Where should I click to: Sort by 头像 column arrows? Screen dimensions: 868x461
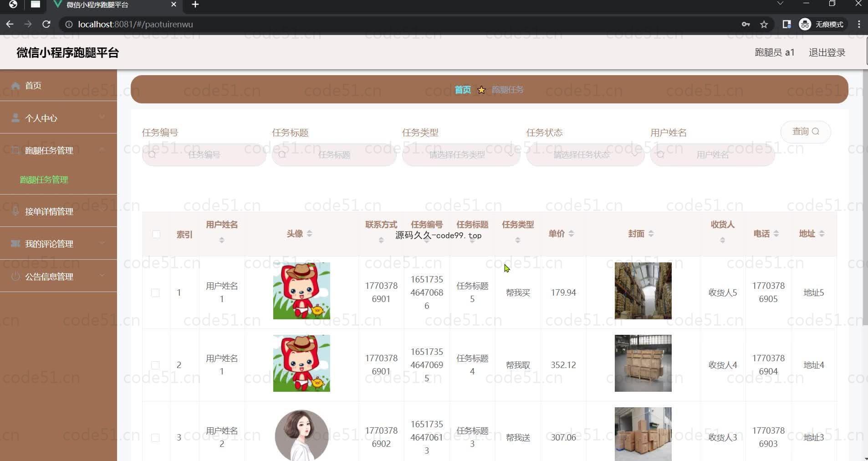pyautogui.click(x=310, y=233)
